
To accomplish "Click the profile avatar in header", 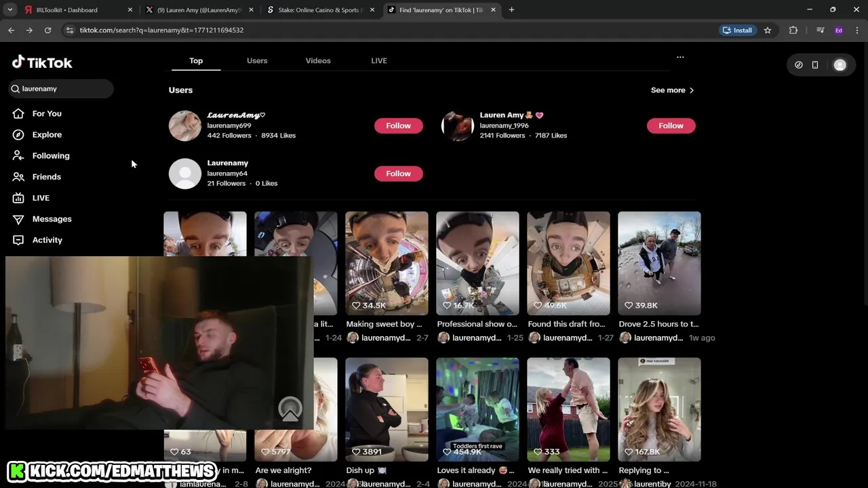I will click(840, 65).
